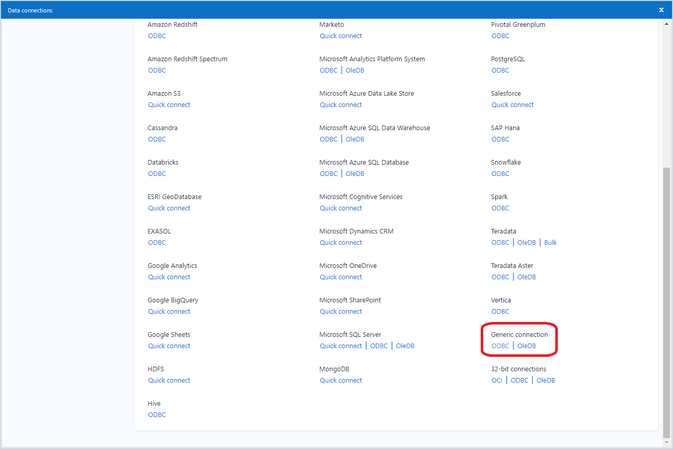Click ODBC for Microsoft SQL Server

[379, 346]
